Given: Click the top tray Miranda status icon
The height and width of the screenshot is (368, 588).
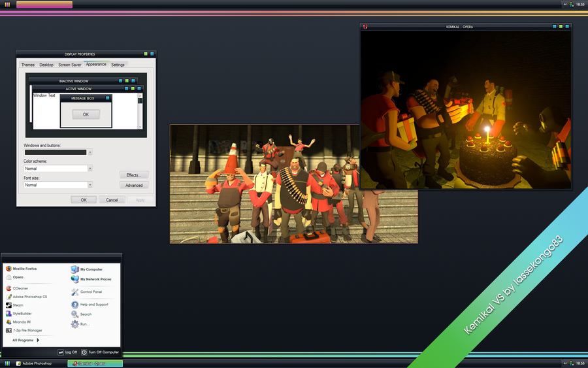Looking at the screenshot, I should pyautogui.click(x=572, y=5).
